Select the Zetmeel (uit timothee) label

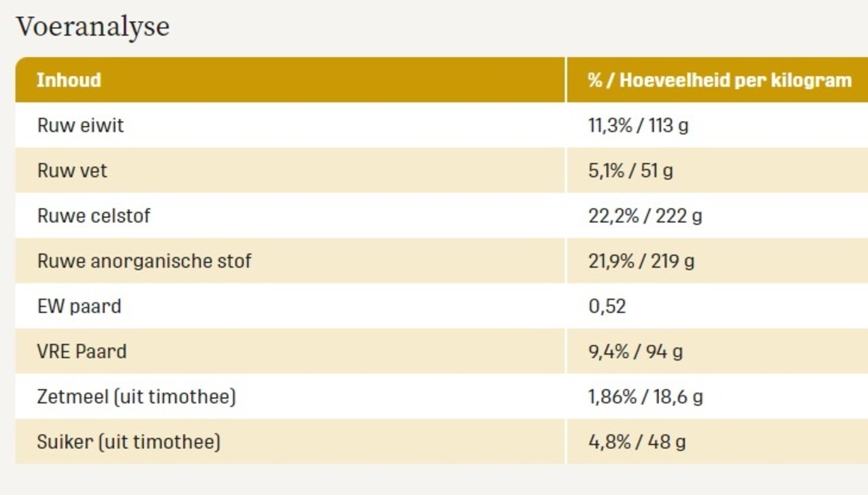136,397
